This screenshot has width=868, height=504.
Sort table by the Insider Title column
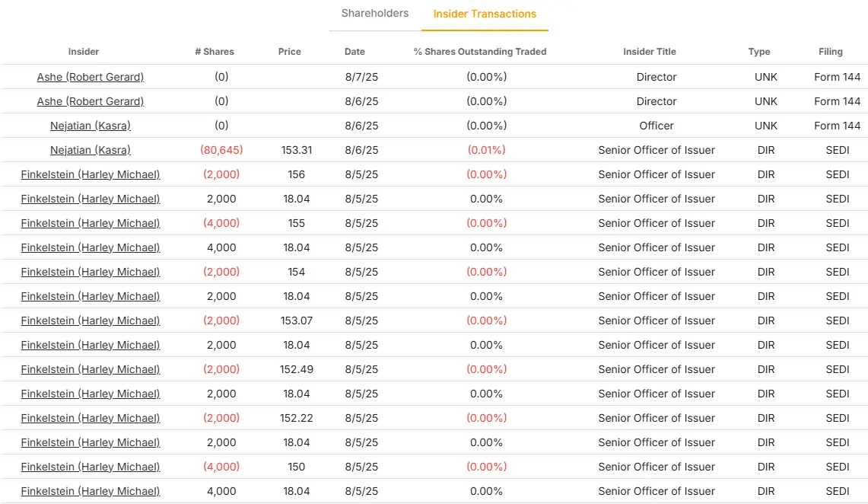[650, 51]
